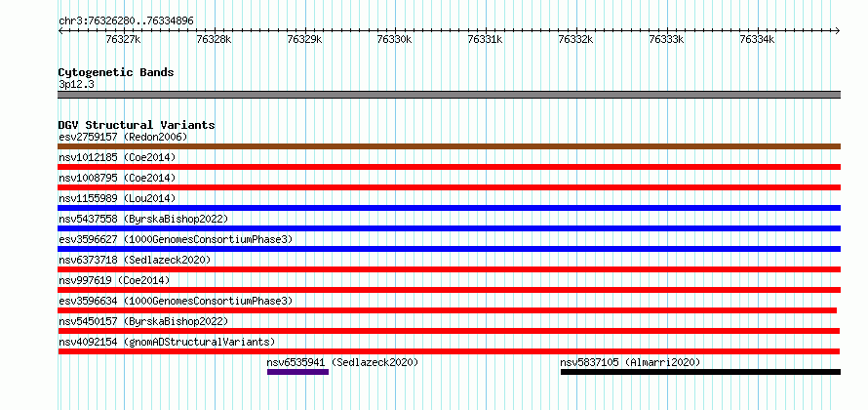This screenshot has width=868, height=410.
Task: Click the red nsv6373718 variant bar
Action: (x=449, y=269)
